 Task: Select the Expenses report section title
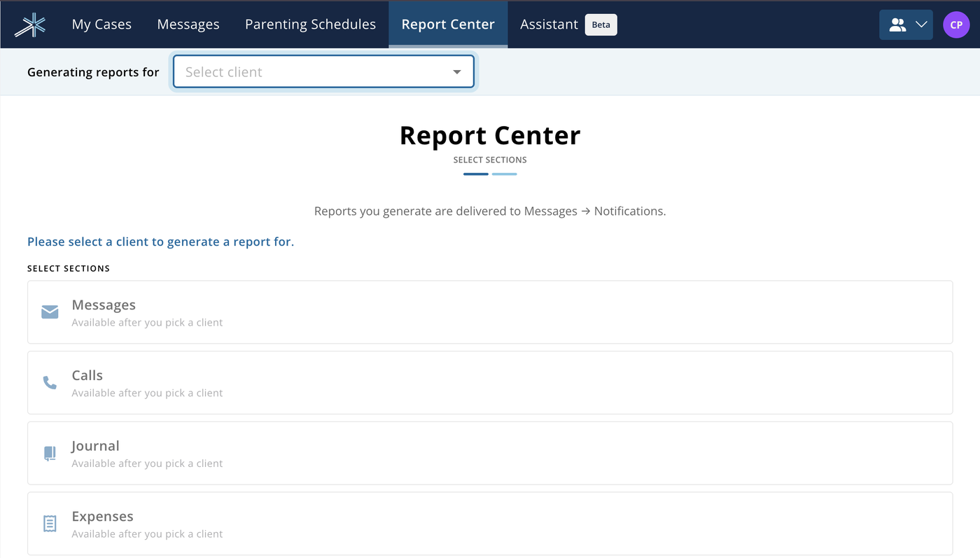(x=102, y=517)
